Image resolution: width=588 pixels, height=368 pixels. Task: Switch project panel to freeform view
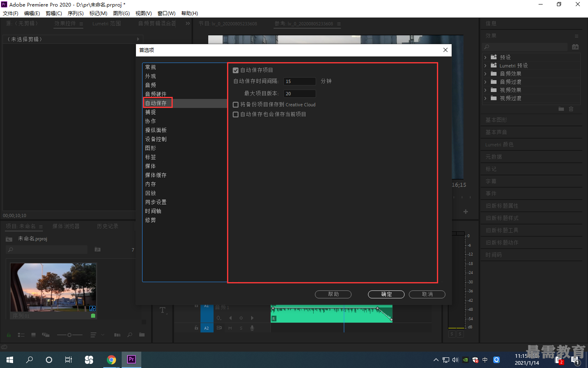[46, 335]
